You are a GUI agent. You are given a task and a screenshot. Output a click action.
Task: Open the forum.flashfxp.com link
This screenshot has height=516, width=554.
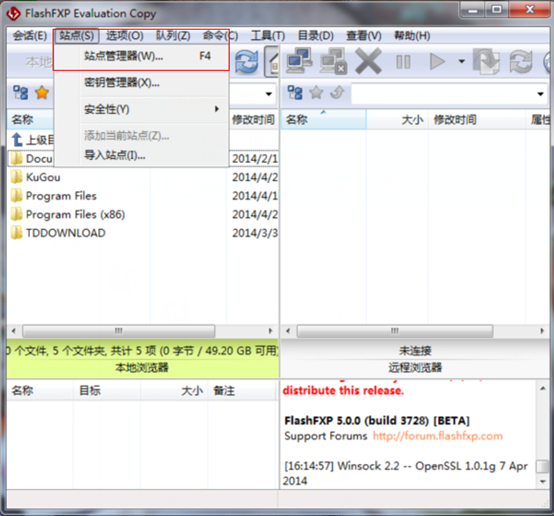437,436
